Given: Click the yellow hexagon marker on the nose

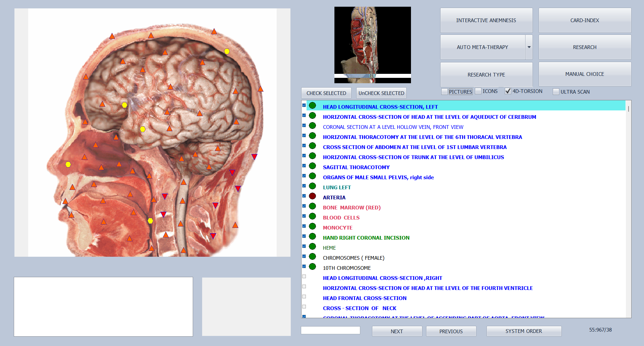Looking at the screenshot, I should click(x=68, y=164).
